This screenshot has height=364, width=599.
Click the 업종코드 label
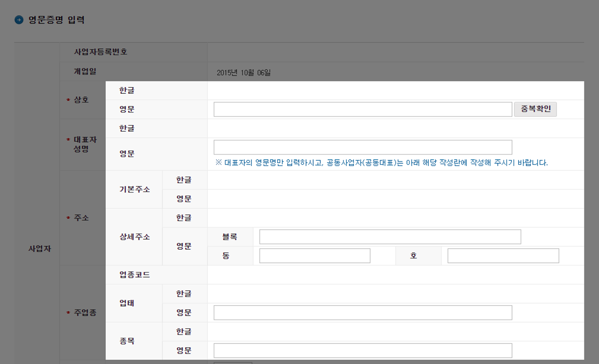pyautogui.click(x=135, y=275)
